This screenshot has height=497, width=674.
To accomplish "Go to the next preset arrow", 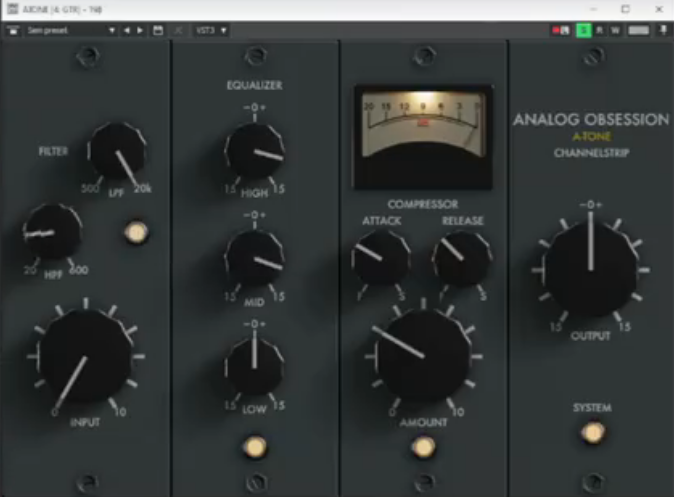I will tap(140, 31).
